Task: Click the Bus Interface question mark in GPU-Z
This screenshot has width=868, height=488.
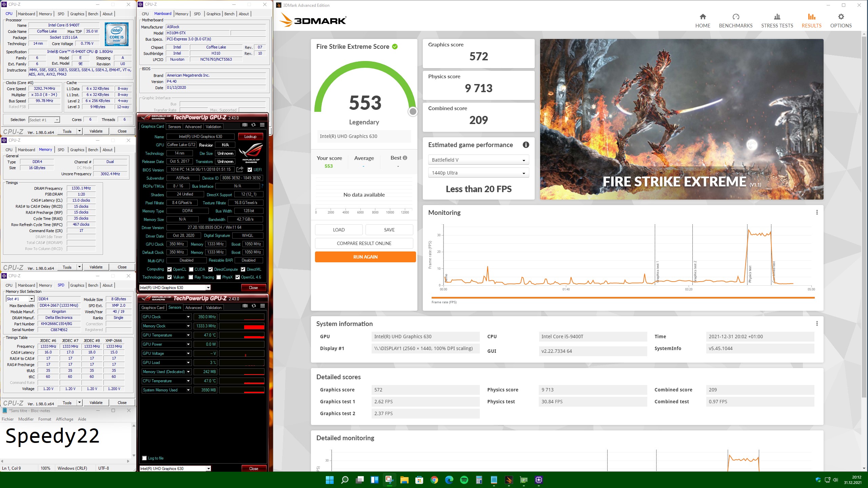Action: [x=262, y=186]
